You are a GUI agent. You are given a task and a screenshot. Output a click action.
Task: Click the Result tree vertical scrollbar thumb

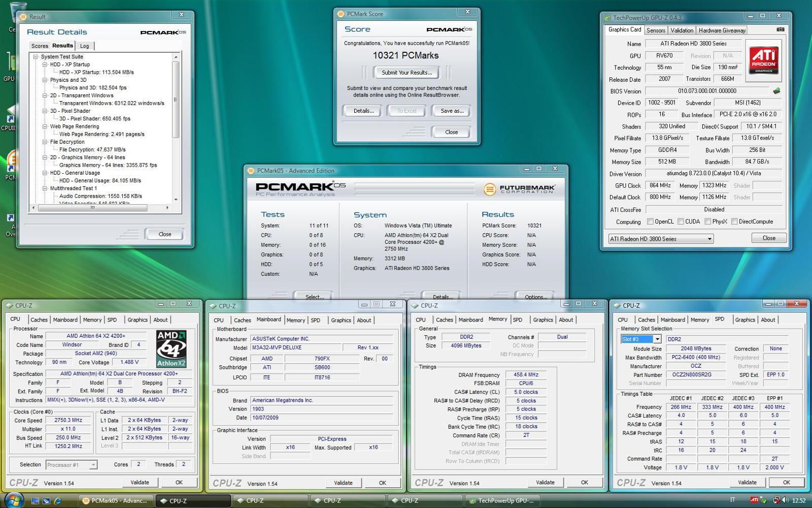176,99
